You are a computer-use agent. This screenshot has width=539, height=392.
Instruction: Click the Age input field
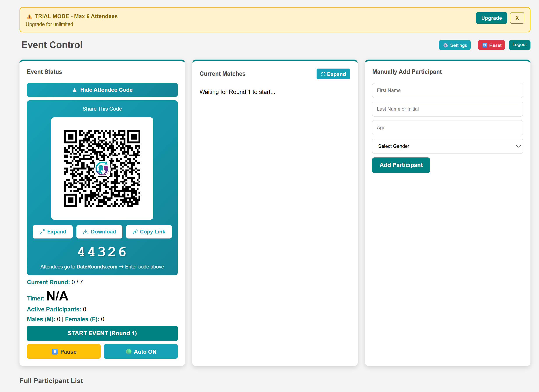tap(447, 128)
